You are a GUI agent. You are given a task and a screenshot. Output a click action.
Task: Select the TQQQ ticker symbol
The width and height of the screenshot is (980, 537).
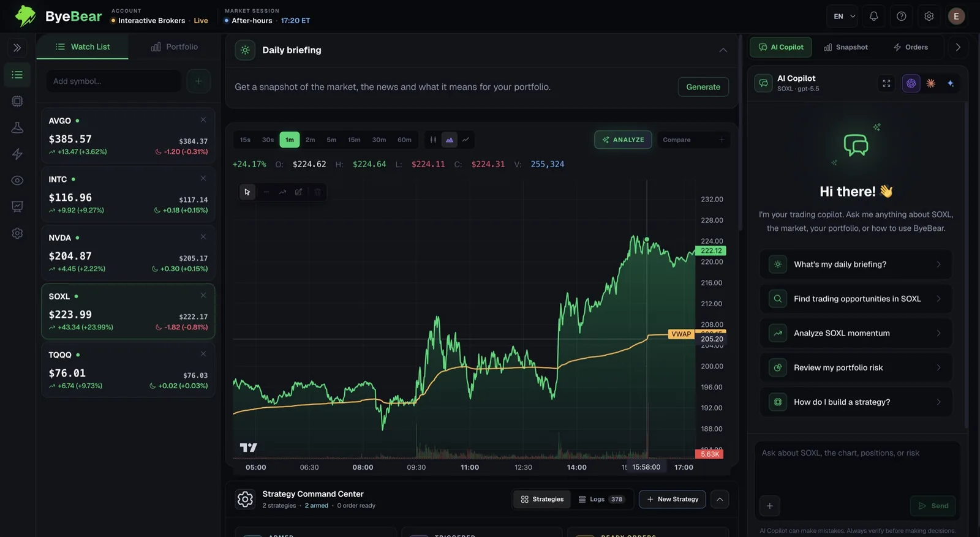pos(60,355)
